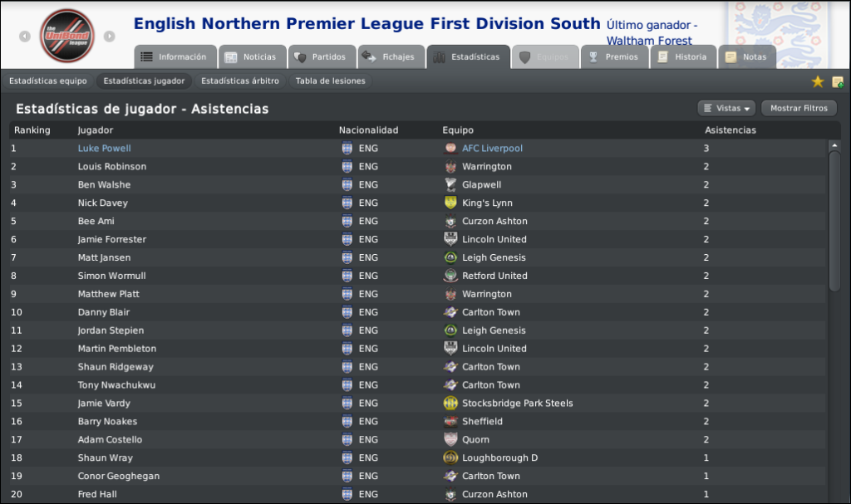Sort by the Asistencias column header
Screen dimensions: 851x504
pos(730,130)
